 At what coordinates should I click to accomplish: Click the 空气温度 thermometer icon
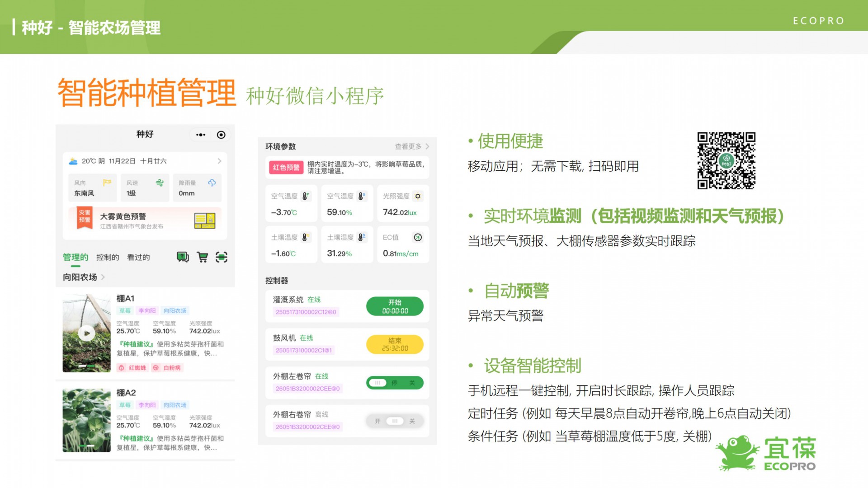click(x=305, y=196)
